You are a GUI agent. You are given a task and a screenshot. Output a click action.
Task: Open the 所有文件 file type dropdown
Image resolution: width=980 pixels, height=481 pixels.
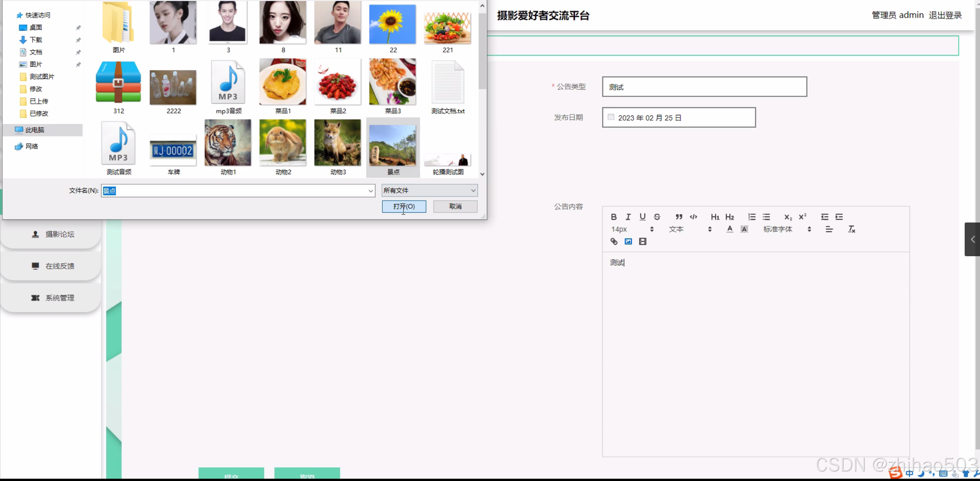(x=429, y=190)
